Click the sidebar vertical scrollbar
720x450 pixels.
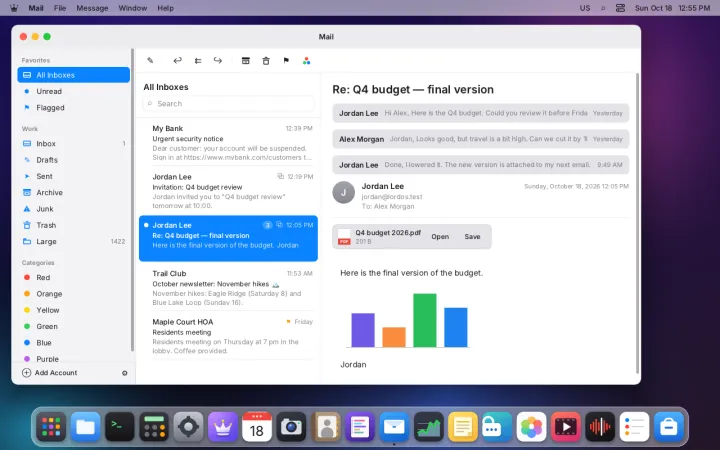133,200
